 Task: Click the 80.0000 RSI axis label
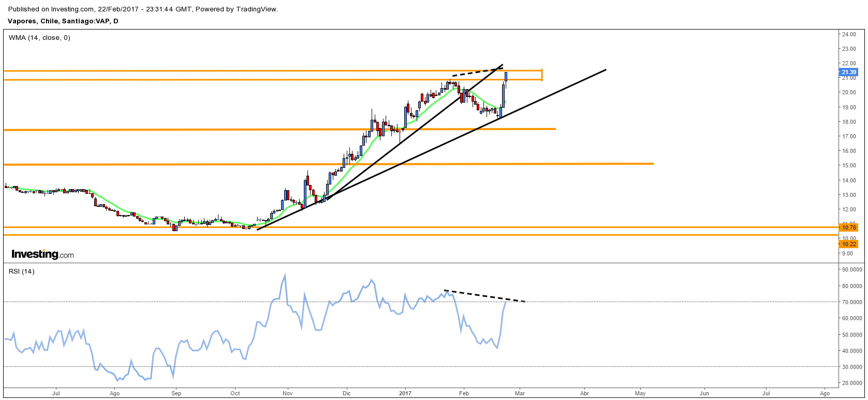pos(851,286)
